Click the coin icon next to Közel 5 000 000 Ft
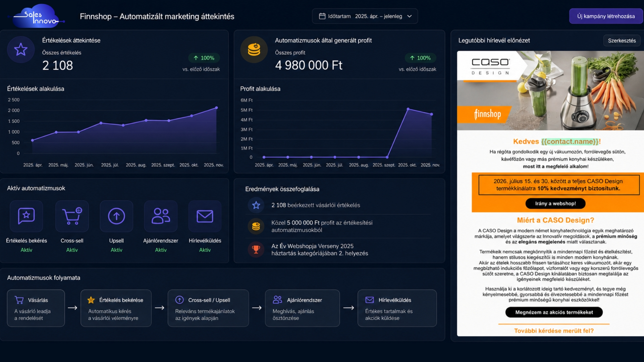Screen dimensions: 644x362 click(x=256, y=226)
